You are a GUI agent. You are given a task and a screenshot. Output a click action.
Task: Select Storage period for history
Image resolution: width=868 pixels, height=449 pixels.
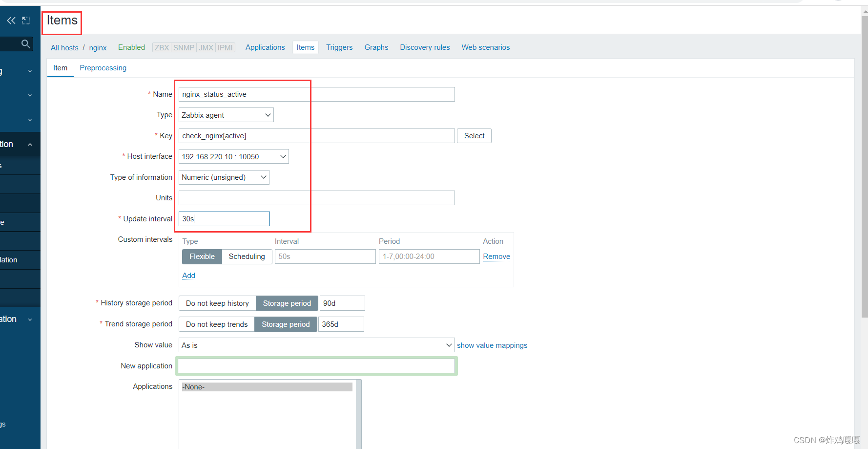(287, 303)
